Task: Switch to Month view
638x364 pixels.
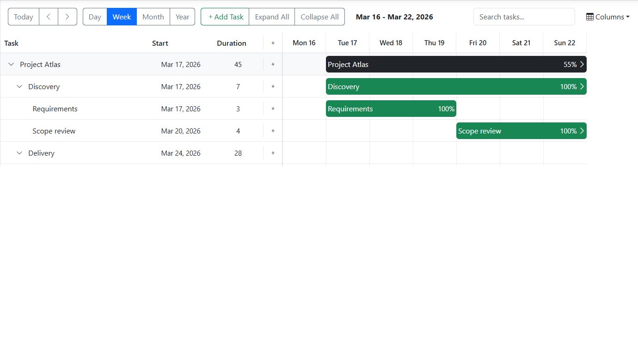Action: [153, 17]
